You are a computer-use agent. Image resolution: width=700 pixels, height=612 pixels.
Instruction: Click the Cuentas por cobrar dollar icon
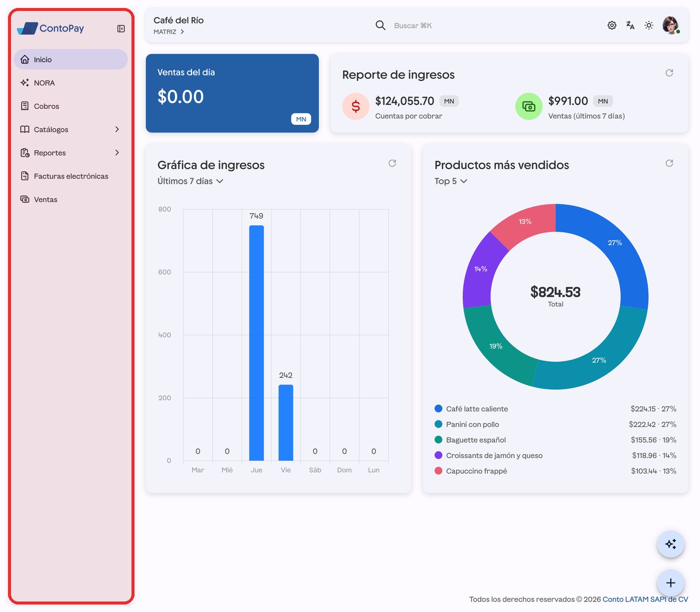click(x=355, y=106)
